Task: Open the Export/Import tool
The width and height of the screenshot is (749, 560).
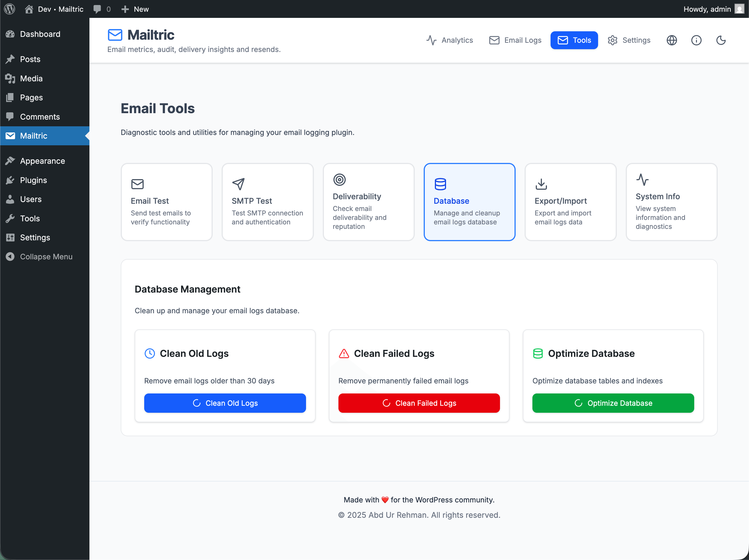Action: [x=570, y=202]
